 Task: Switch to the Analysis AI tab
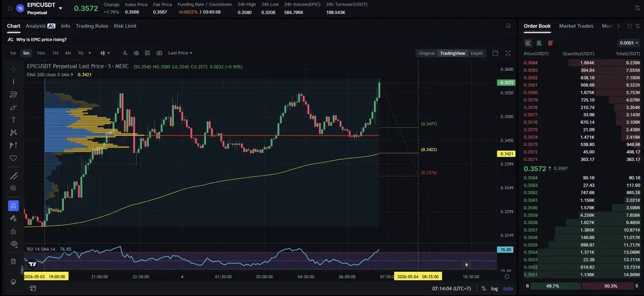tap(40, 26)
